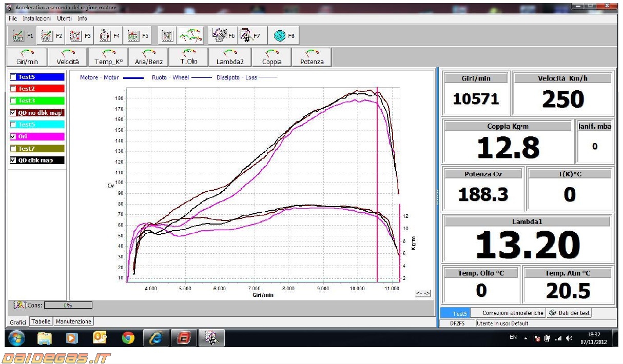Click the chart scroll arrows button
The image size is (623, 364).
[x=423, y=293]
